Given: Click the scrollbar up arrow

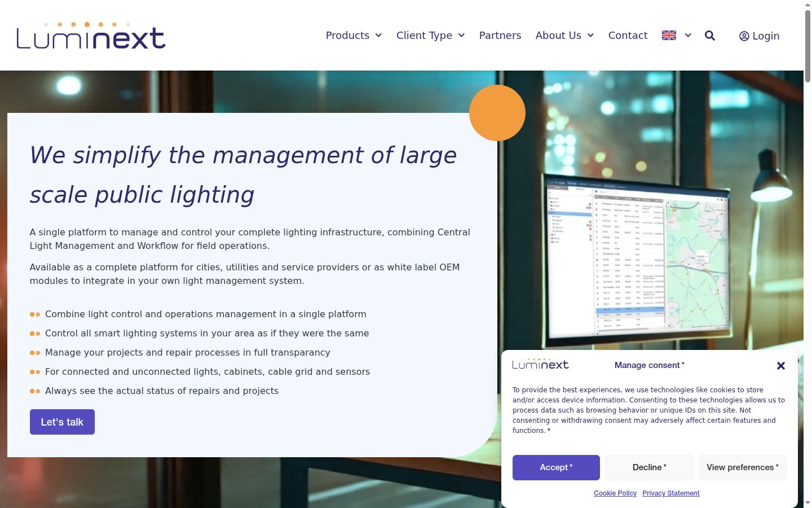Looking at the screenshot, I should [x=807, y=5].
